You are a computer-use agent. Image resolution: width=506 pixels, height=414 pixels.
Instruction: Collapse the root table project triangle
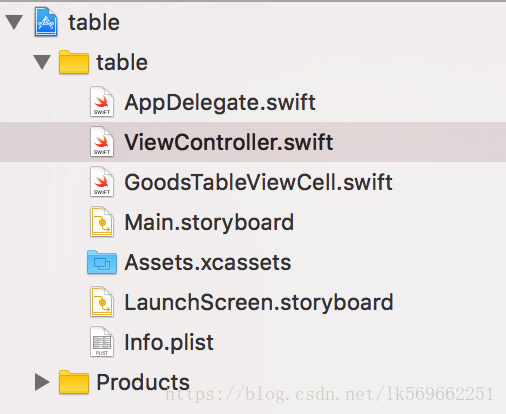click(x=14, y=22)
